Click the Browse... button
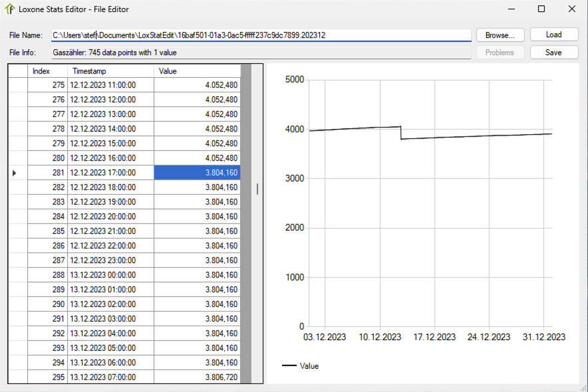 tap(500, 35)
